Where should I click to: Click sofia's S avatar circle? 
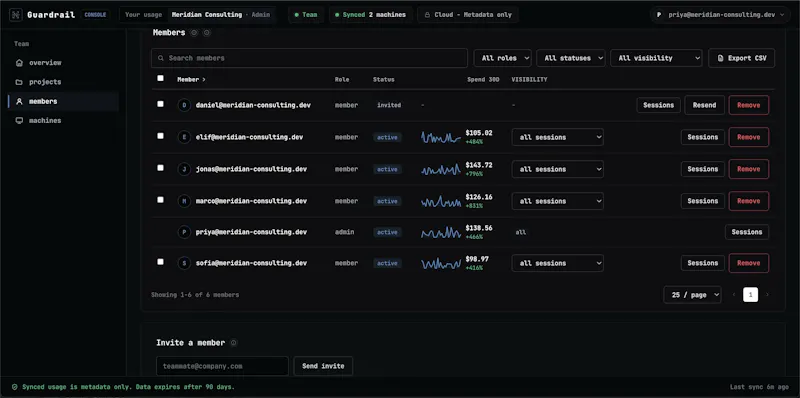click(x=184, y=263)
